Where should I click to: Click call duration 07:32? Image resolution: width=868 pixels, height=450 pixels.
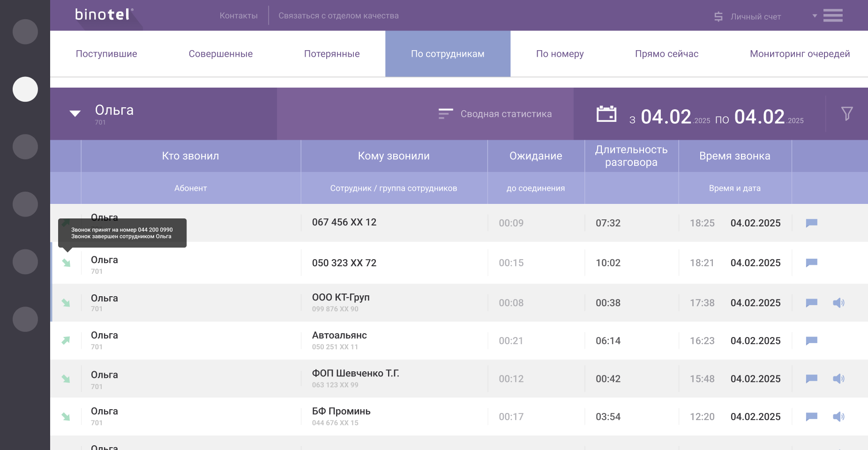608,223
